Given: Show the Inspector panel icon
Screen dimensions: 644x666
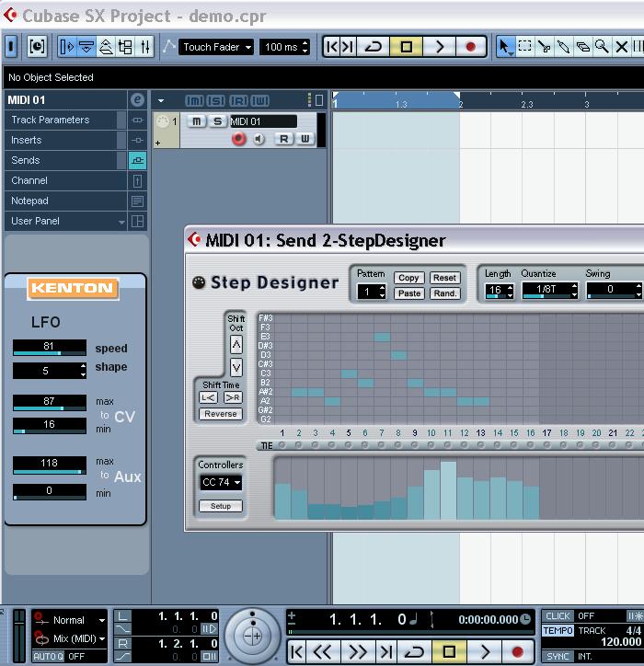Looking at the screenshot, I should pyautogui.click(x=67, y=46).
